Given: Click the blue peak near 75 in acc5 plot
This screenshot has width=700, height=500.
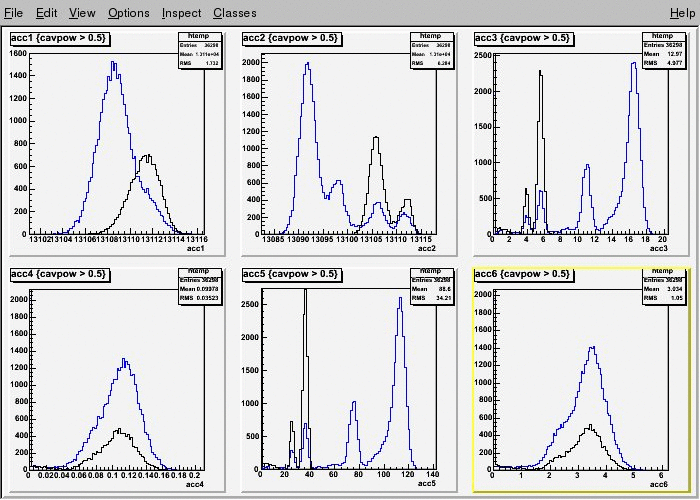Looking at the screenshot, I should (x=354, y=402).
